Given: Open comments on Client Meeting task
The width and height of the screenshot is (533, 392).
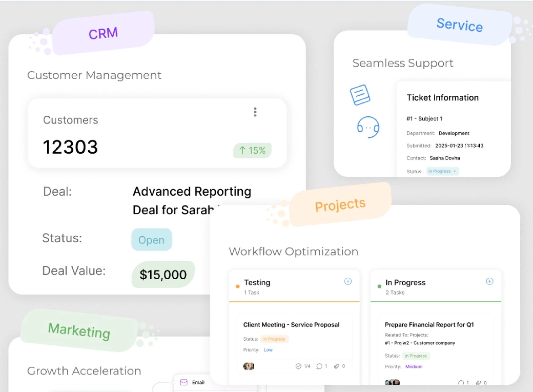Looking at the screenshot, I should pyautogui.click(x=319, y=366).
